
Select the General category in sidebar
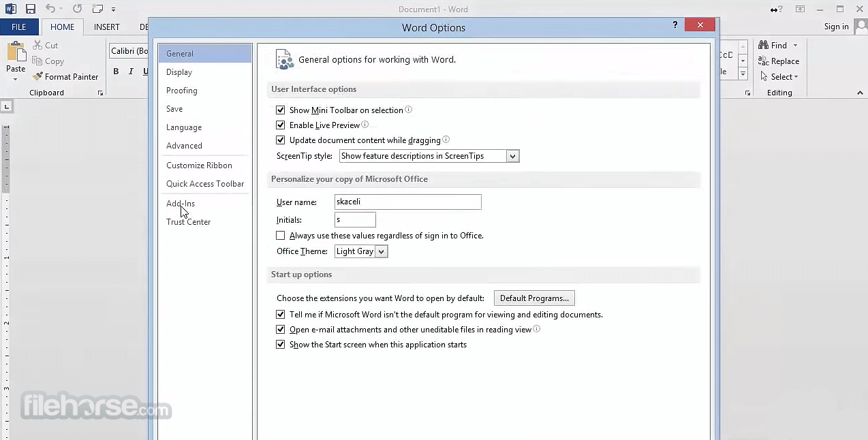(204, 54)
